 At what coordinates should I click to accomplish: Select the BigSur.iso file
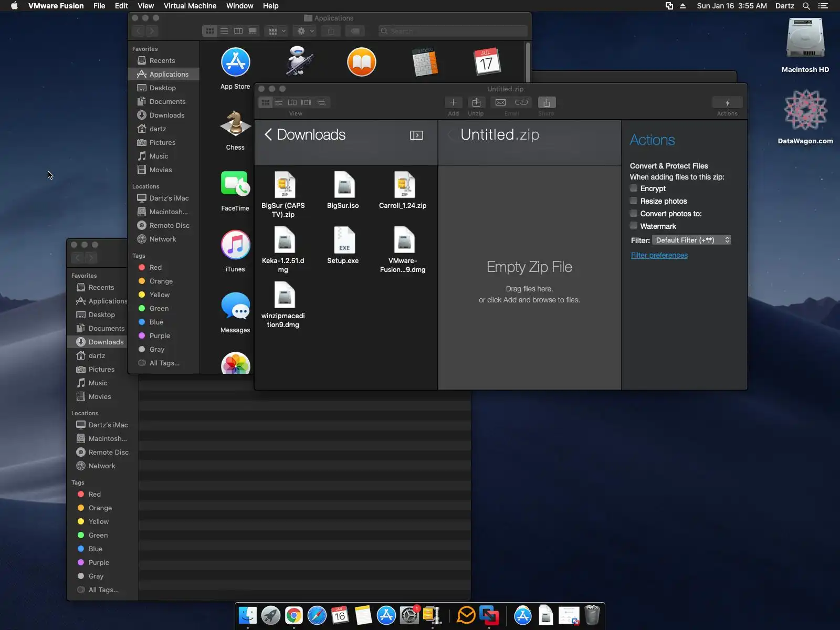pyautogui.click(x=343, y=191)
